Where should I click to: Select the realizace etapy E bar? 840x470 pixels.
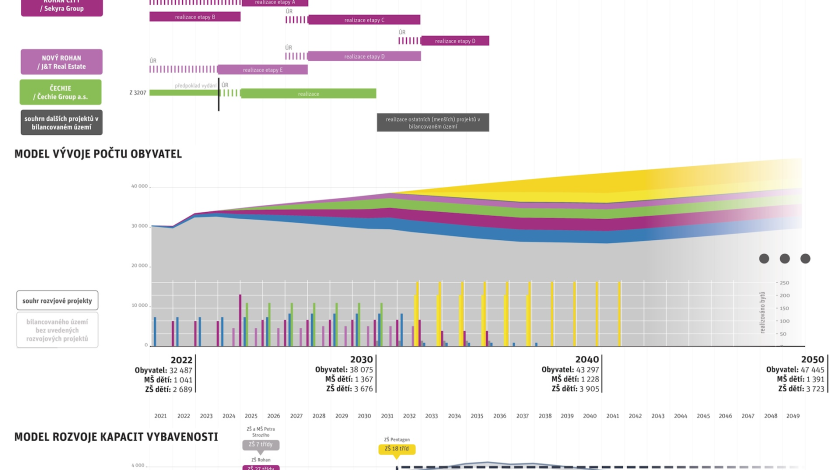(262, 70)
